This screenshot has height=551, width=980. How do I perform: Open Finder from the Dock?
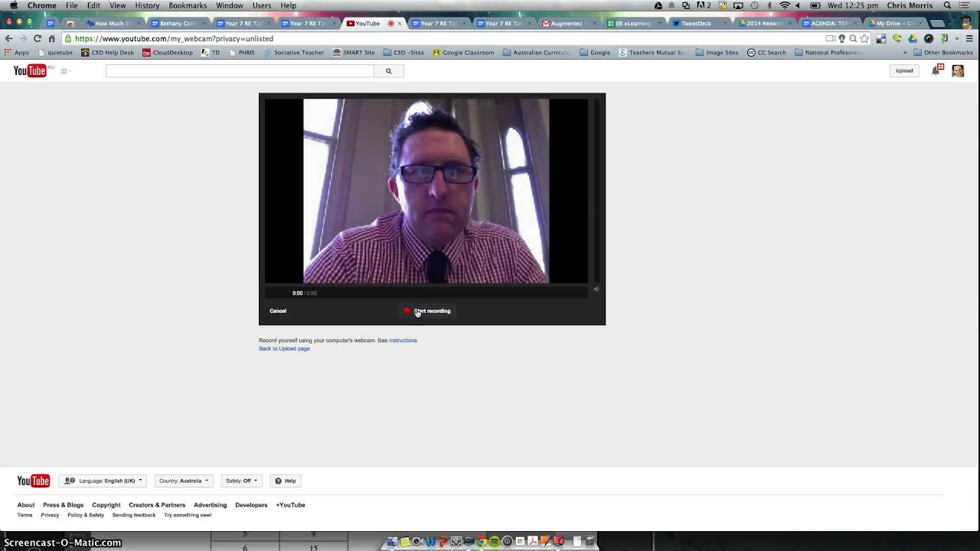coord(392,541)
